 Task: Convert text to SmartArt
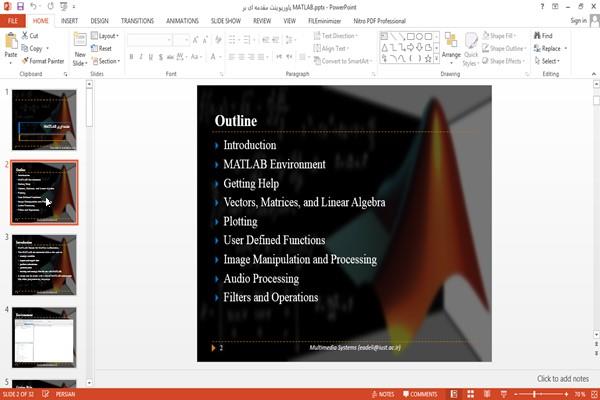341,61
